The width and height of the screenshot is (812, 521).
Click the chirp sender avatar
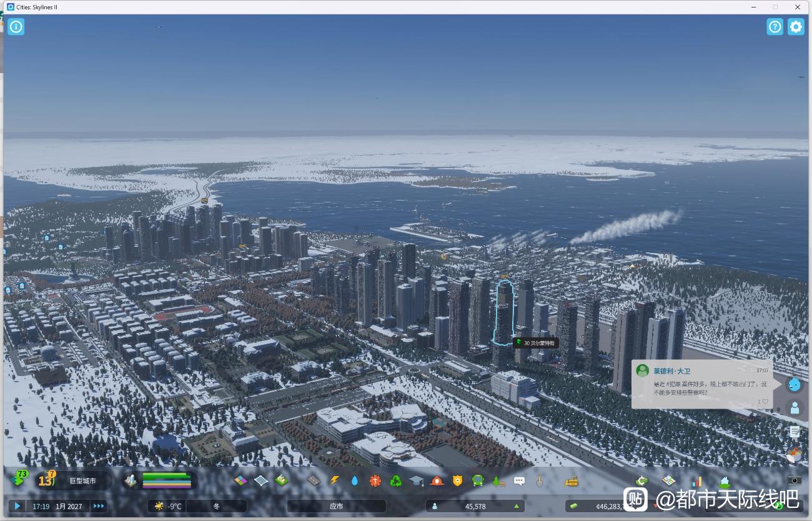tap(642, 370)
